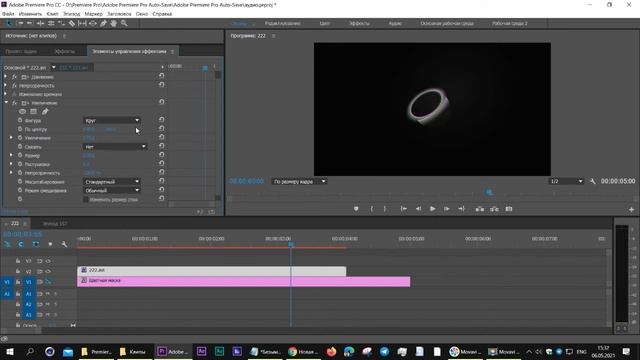Toggle stopwatch animation for Размер
This screenshot has height=360, width=640.
(20, 155)
